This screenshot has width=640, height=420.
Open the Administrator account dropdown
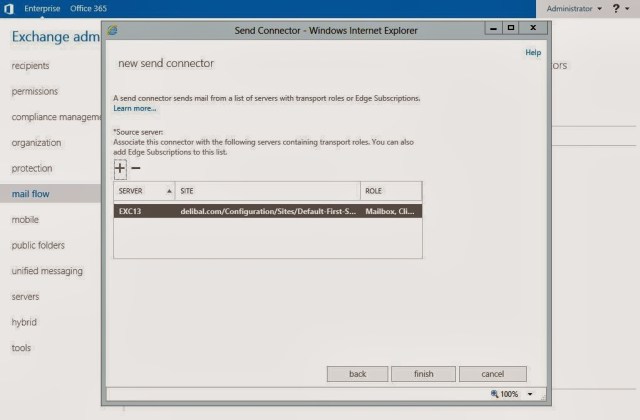pyautogui.click(x=574, y=8)
